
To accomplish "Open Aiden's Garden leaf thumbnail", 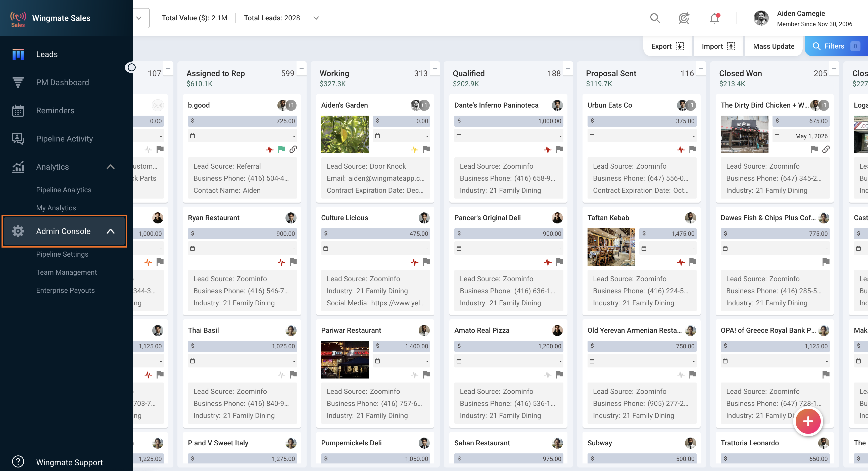I will [x=345, y=134].
